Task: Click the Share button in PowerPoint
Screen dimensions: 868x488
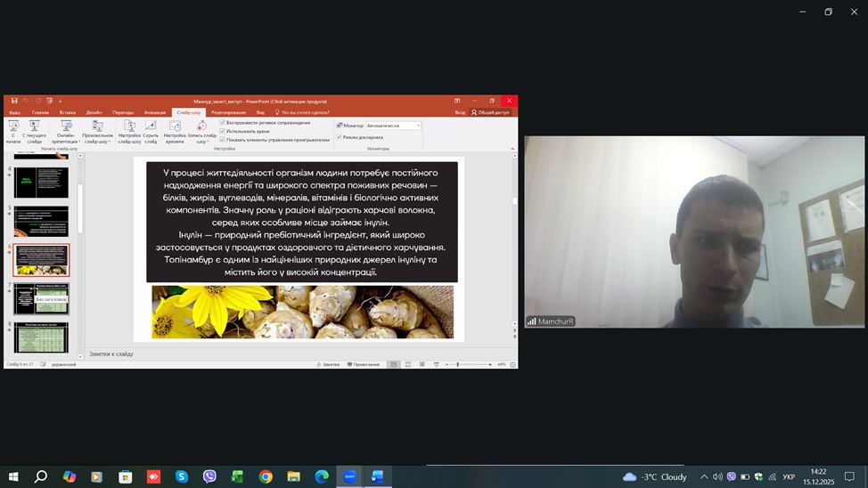Action: click(x=491, y=113)
